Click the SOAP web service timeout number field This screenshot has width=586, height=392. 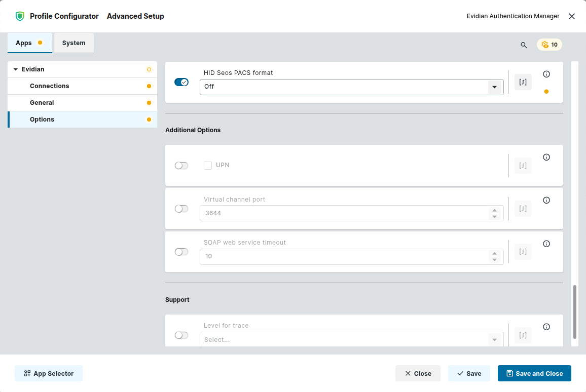(351, 256)
